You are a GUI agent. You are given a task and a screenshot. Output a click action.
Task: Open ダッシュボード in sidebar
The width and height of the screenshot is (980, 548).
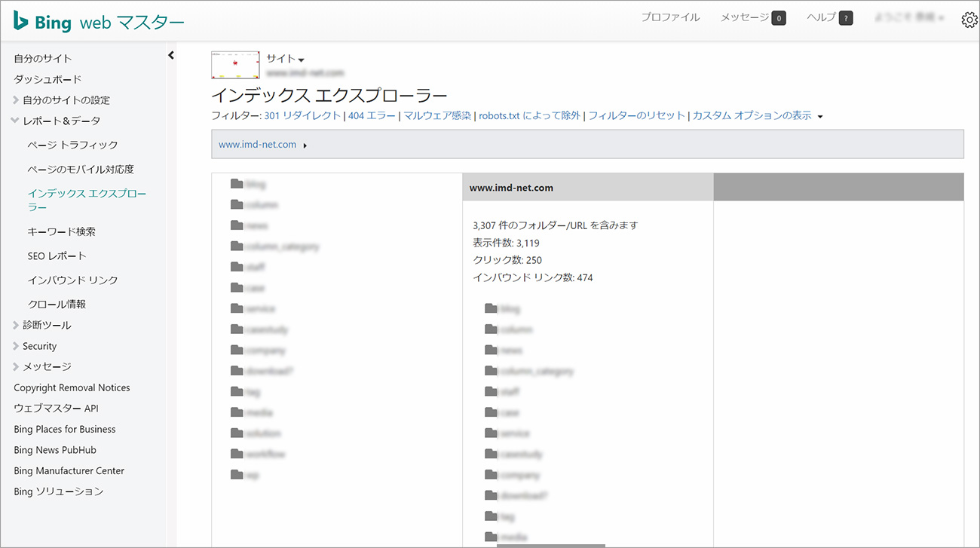47,79
